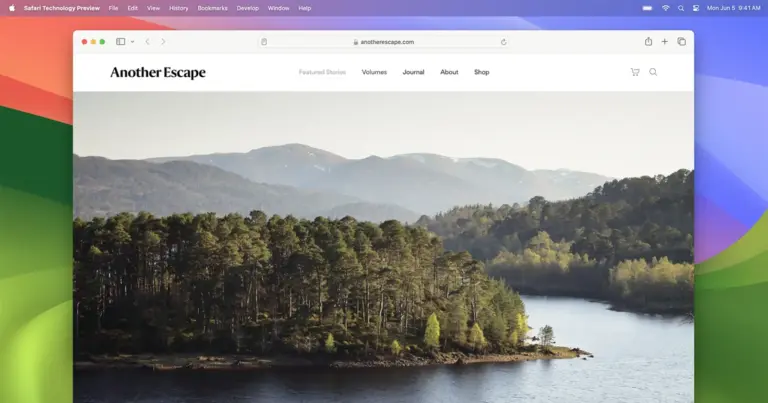Open the Share sheet
Screen dimensions: 768x403
pos(648,41)
